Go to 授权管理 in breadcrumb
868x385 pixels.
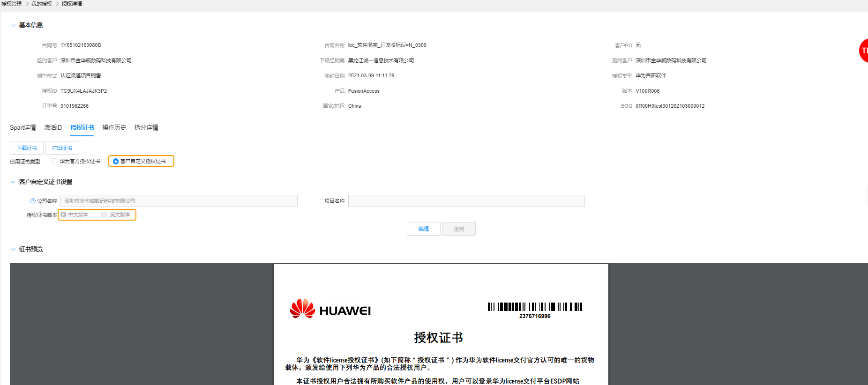click(11, 4)
